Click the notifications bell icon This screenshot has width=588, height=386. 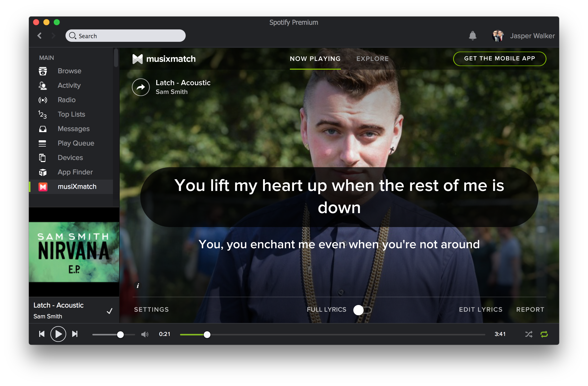tap(472, 36)
